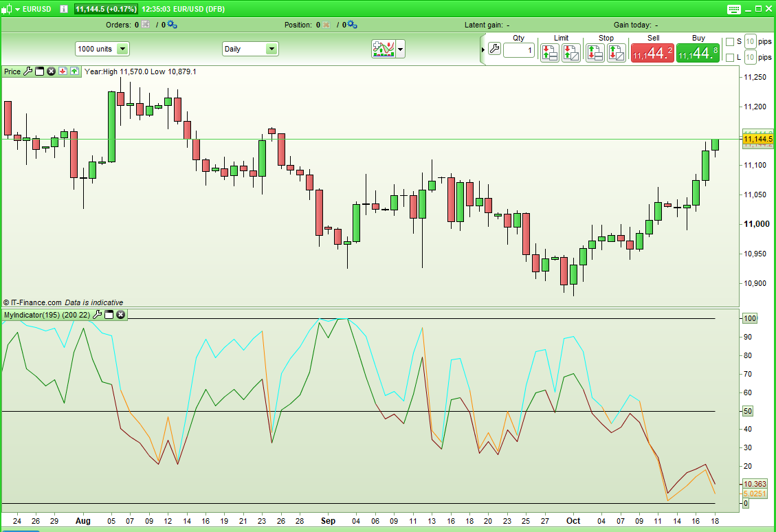776x532 pixels.
Task: Click the Price panel label
Action: click(12, 71)
